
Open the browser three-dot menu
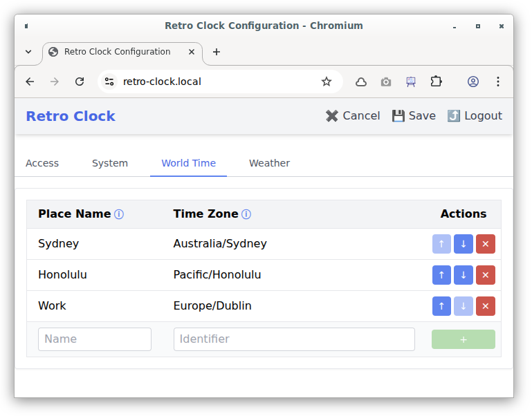click(497, 82)
